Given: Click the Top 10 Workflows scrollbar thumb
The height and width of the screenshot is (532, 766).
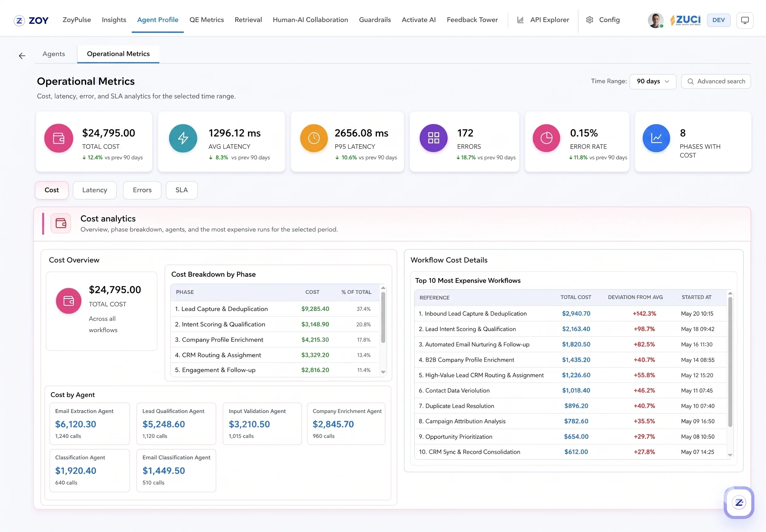Looking at the screenshot, I should tap(730, 362).
